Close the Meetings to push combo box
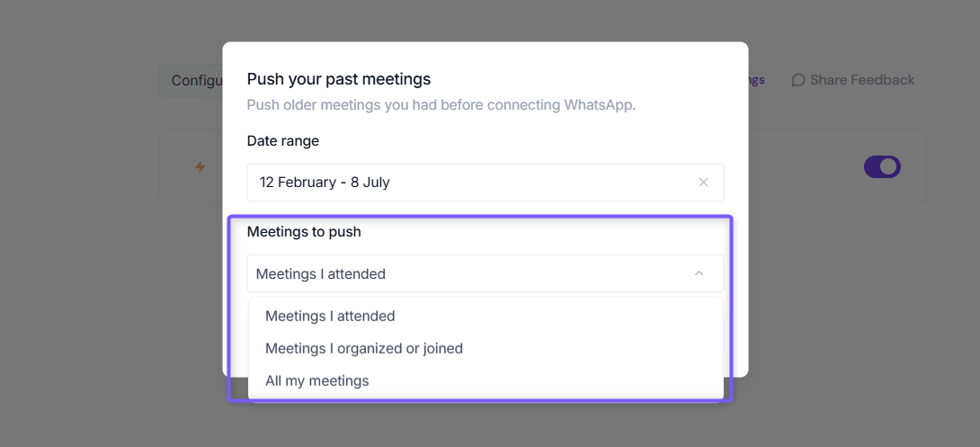Screen dimensions: 980x447 (485, 273)
